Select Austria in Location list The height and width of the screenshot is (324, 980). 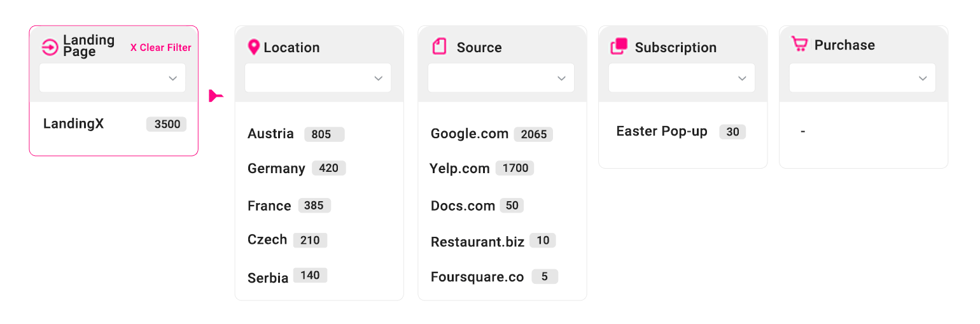click(270, 134)
